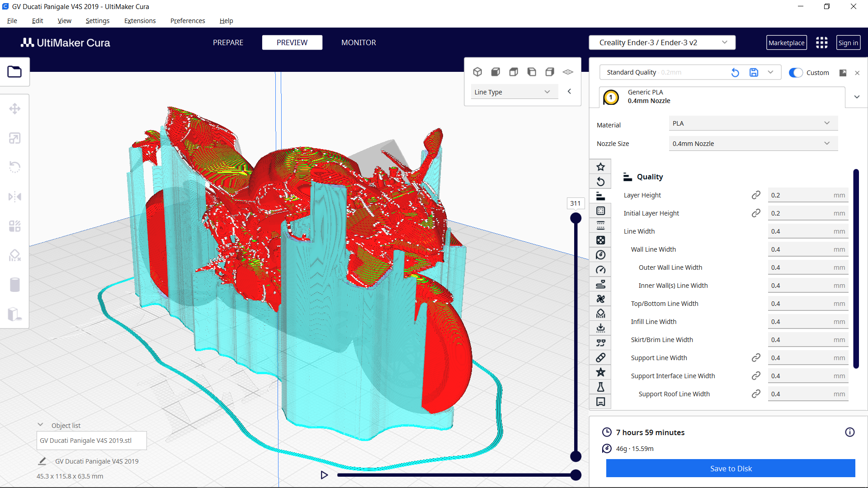Select the Move tool
Screen dimensions: 868x488
click(x=15, y=108)
